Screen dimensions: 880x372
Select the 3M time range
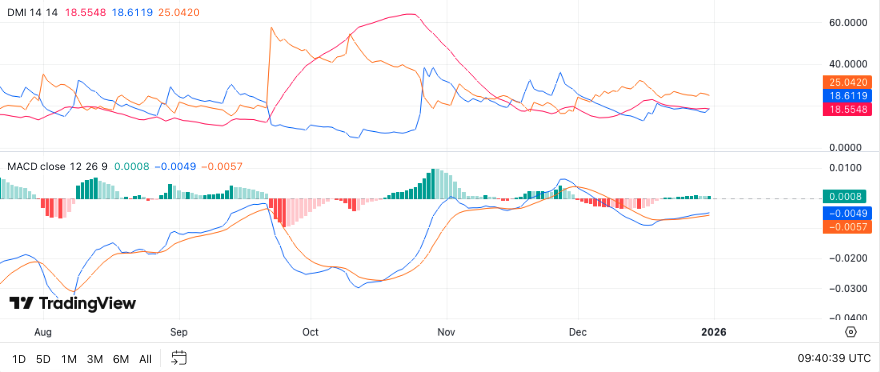click(95, 359)
